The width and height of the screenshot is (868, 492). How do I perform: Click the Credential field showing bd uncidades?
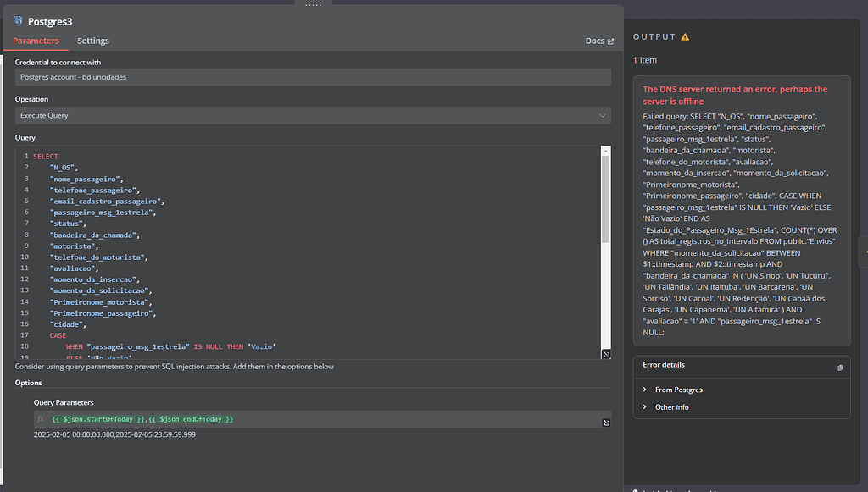click(313, 77)
